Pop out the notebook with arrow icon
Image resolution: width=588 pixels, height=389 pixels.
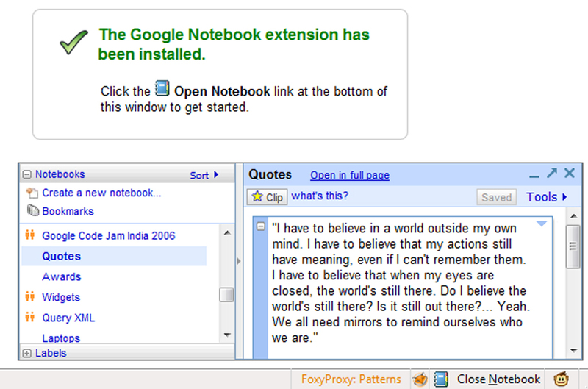click(552, 173)
